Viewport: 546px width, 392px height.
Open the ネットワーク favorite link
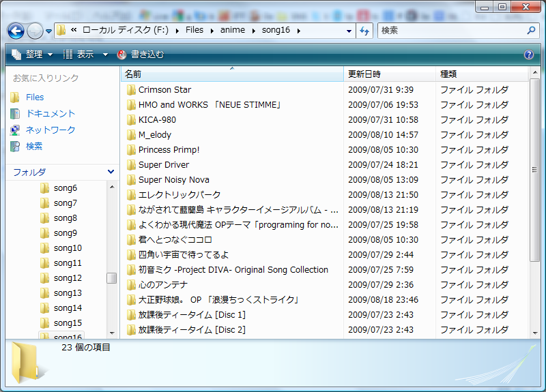click(x=51, y=130)
